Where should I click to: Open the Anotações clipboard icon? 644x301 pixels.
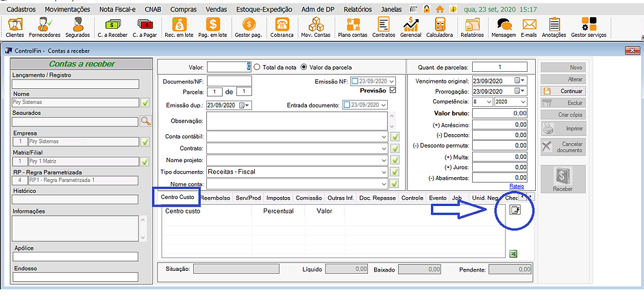(x=554, y=27)
